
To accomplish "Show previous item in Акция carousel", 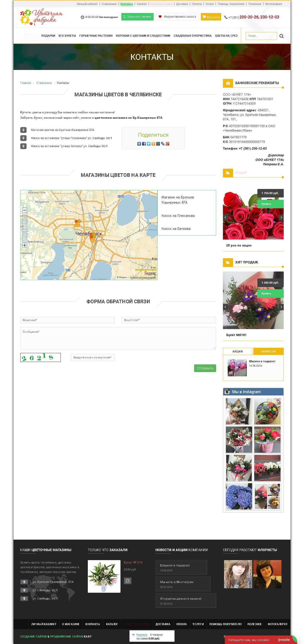I will coord(225,217).
